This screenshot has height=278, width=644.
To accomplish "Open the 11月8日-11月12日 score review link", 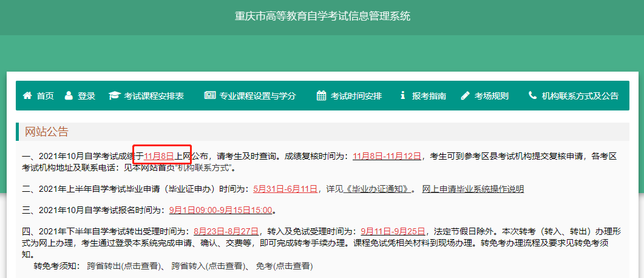I will (x=387, y=156).
